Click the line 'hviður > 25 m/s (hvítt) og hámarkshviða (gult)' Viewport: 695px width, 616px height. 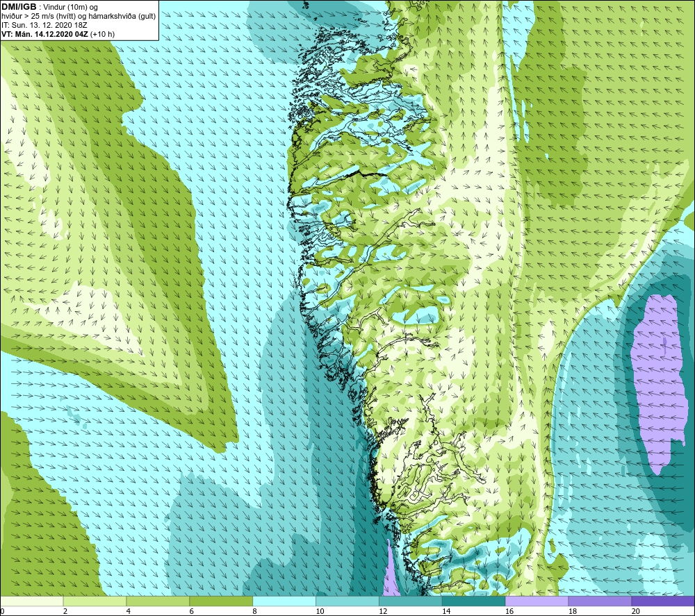[79, 16]
